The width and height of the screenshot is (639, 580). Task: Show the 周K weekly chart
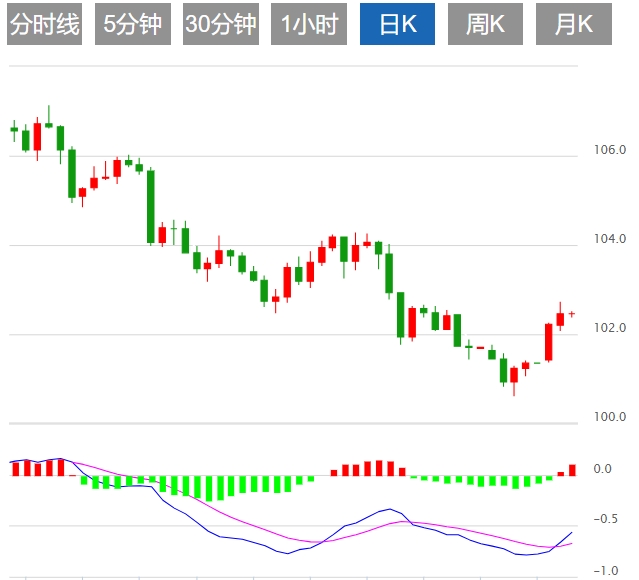click(485, 25)
